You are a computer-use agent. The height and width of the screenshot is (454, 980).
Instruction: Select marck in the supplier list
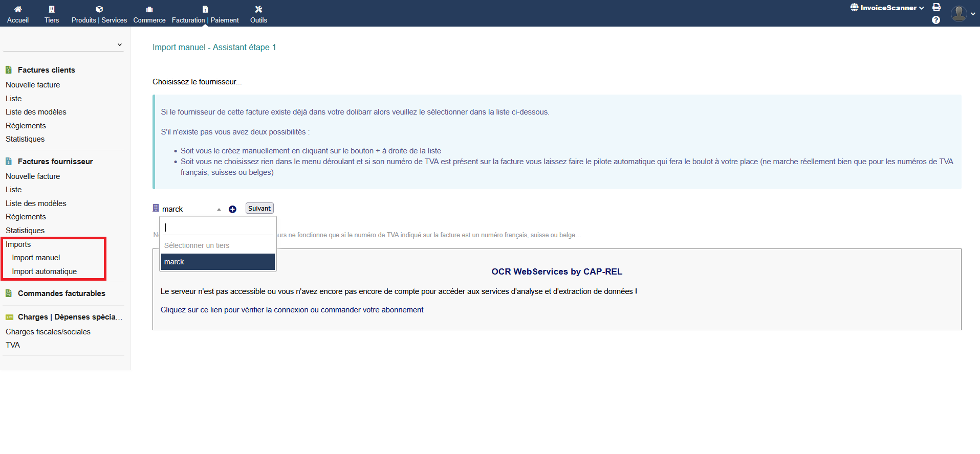[217, 262]
